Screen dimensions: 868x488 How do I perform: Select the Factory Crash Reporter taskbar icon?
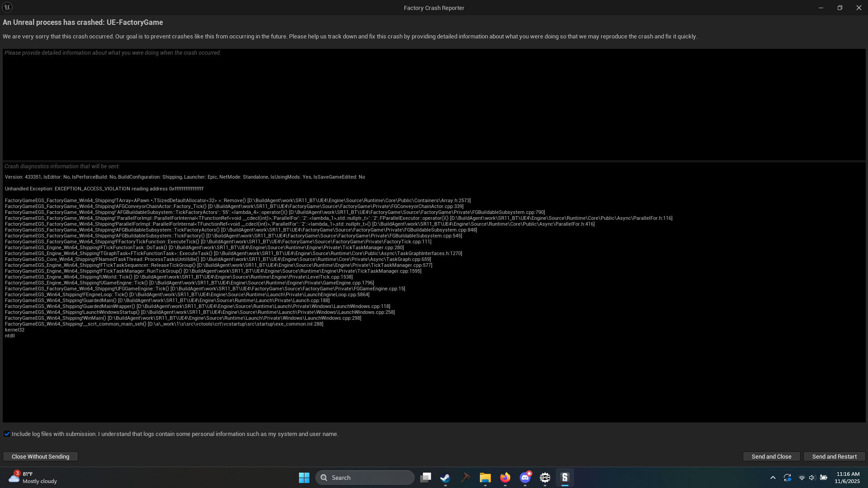point(564,478)
